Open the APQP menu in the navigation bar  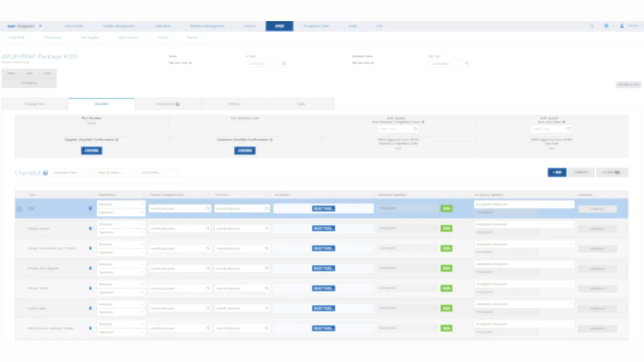(x=279, y=26)
